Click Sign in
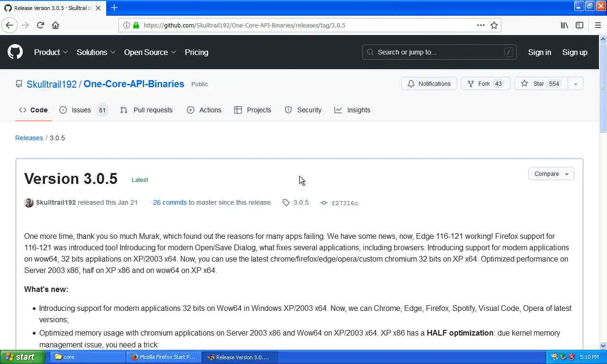Screen dimensions: 607x364 540,52
